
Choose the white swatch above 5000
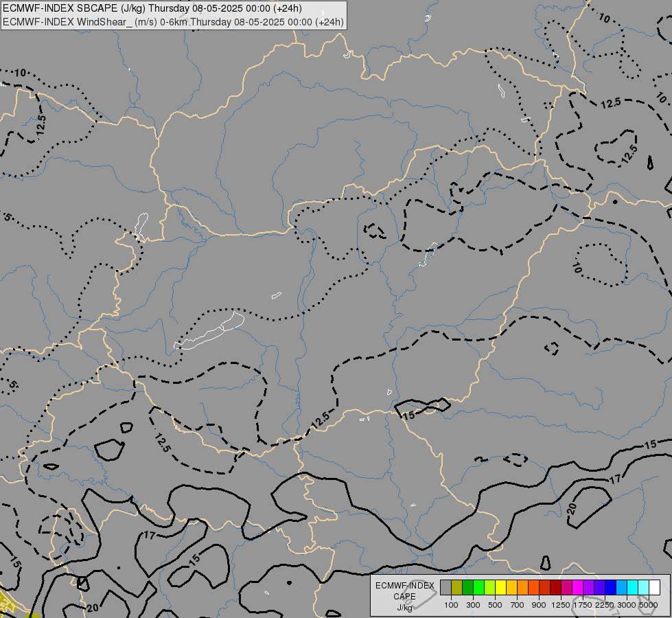click(x=655, y=587)
